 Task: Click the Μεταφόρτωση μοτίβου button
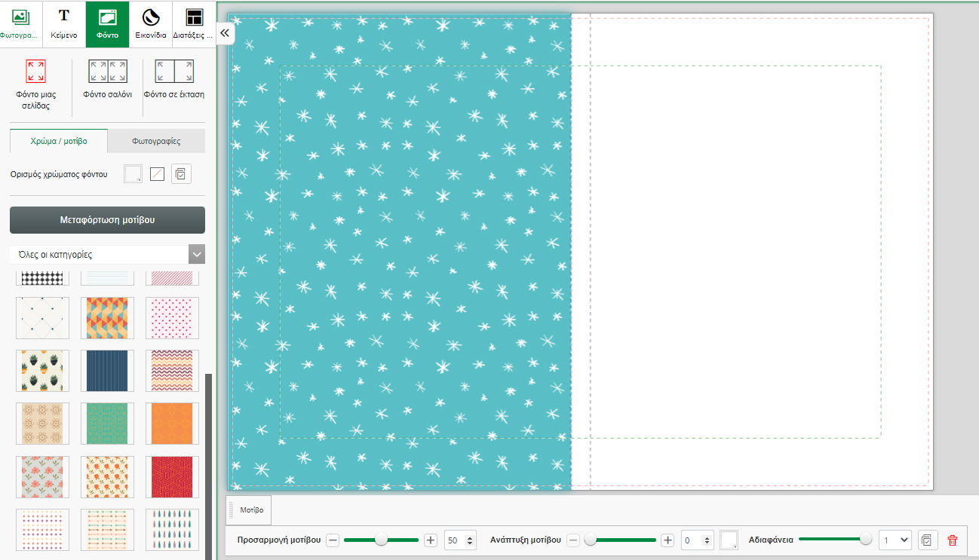(107, 220)
